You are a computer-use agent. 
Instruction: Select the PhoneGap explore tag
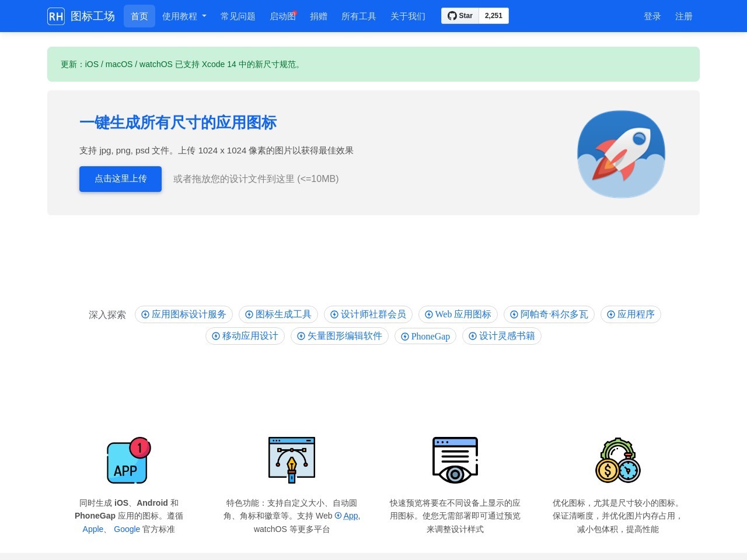coord(425,336)
